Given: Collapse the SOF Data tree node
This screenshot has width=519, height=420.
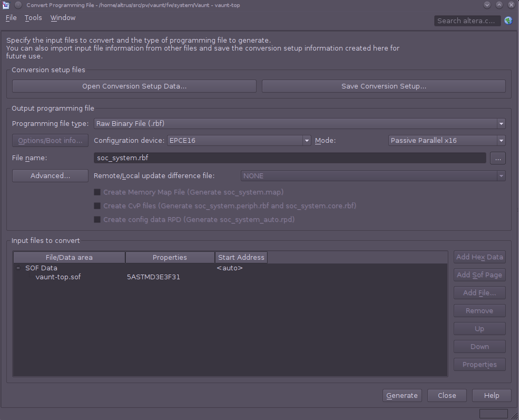Looking at the screenshot, I should point(18,268).
